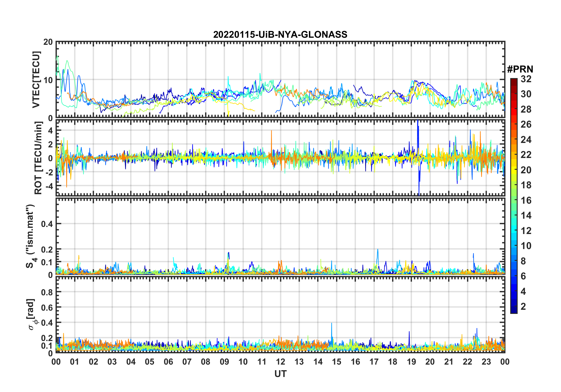Viewport: 561px width, 392px height.
Task: Click the 09 hour tick on the UT axis
Action: point(224,362)
